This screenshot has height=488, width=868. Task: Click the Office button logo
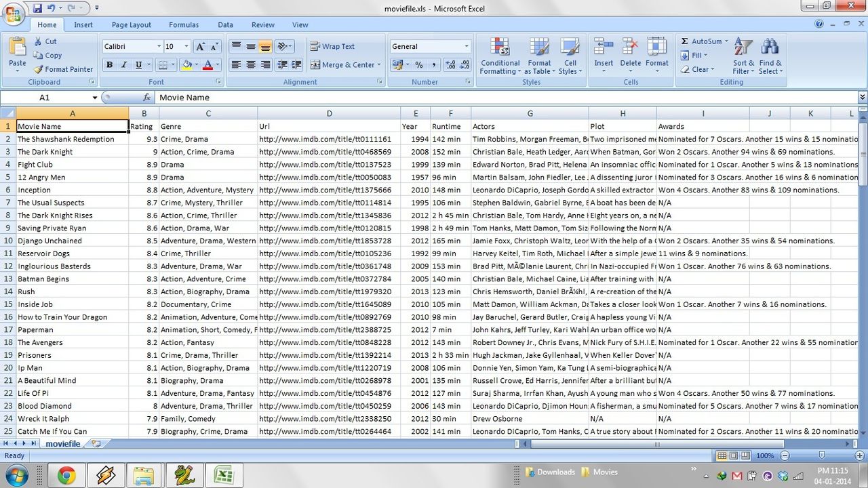13,14
